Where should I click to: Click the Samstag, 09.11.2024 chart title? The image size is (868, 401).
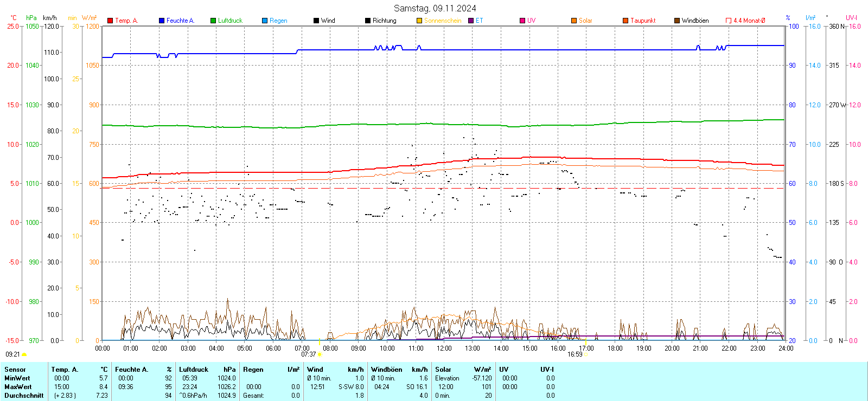[x=435, y=8]
